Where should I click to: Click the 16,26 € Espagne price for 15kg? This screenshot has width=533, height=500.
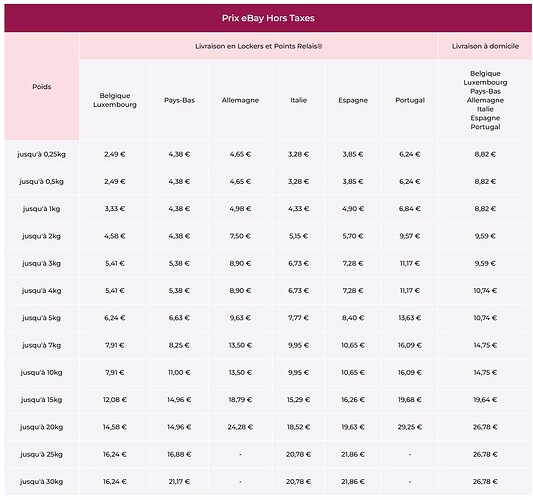click(353, 400)
